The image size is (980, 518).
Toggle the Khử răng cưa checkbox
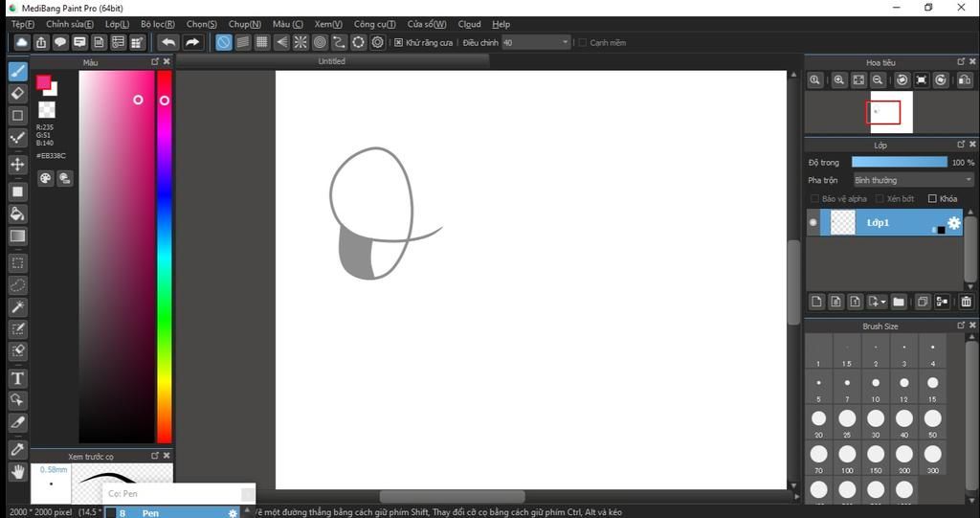[399, 42]
